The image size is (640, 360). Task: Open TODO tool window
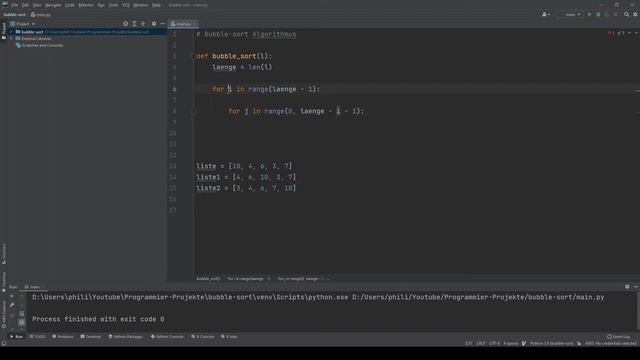38,337
